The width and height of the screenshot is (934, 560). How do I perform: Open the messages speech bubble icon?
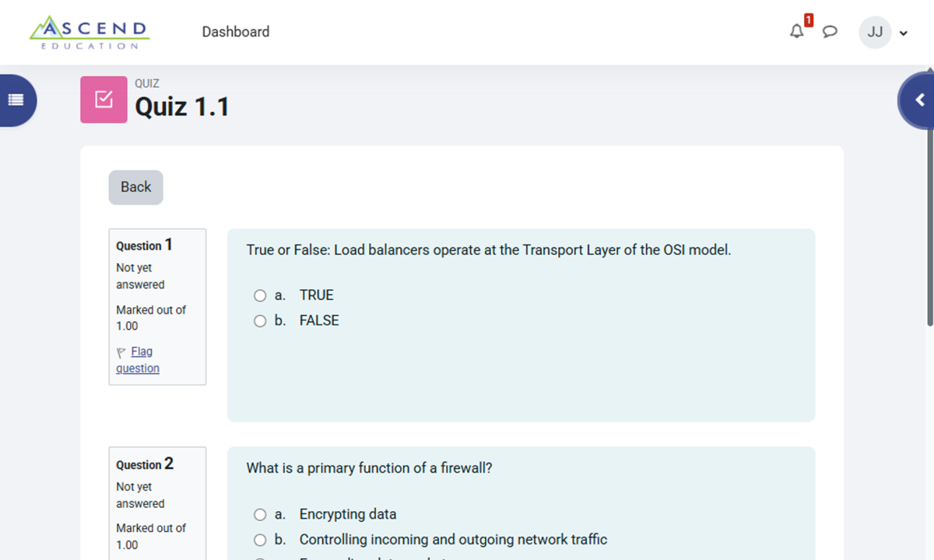pos(830,32)
